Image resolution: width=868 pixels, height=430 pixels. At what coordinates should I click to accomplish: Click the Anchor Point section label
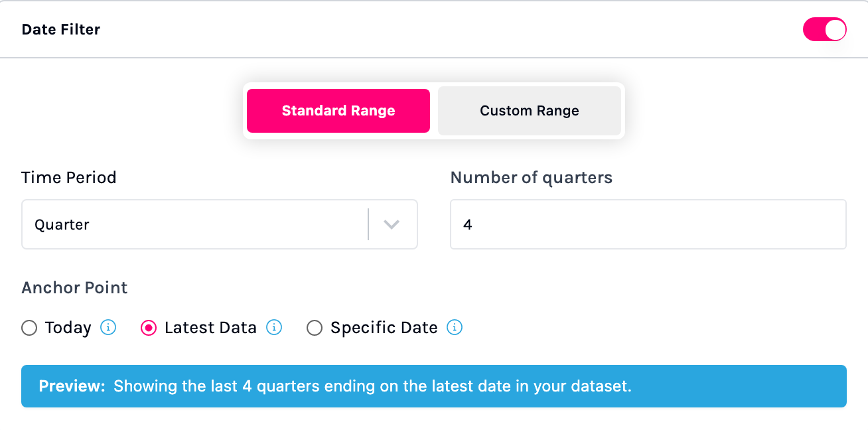[74, 288]
